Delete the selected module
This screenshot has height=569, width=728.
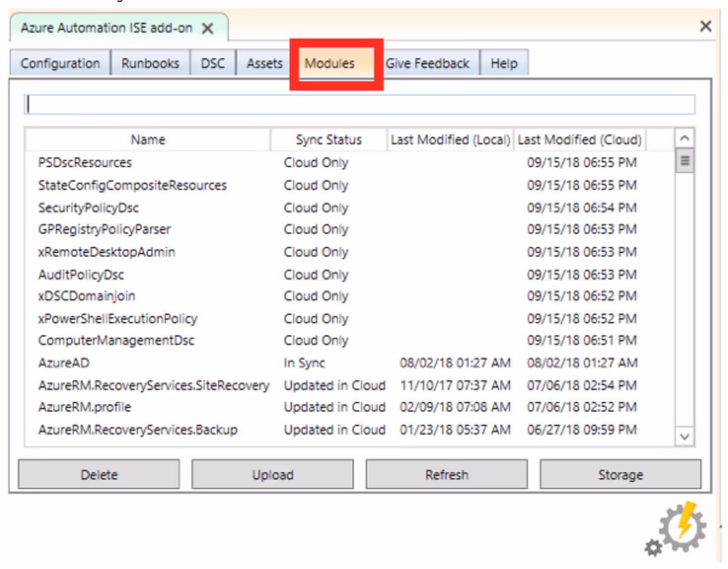click(x=99, y=475)
